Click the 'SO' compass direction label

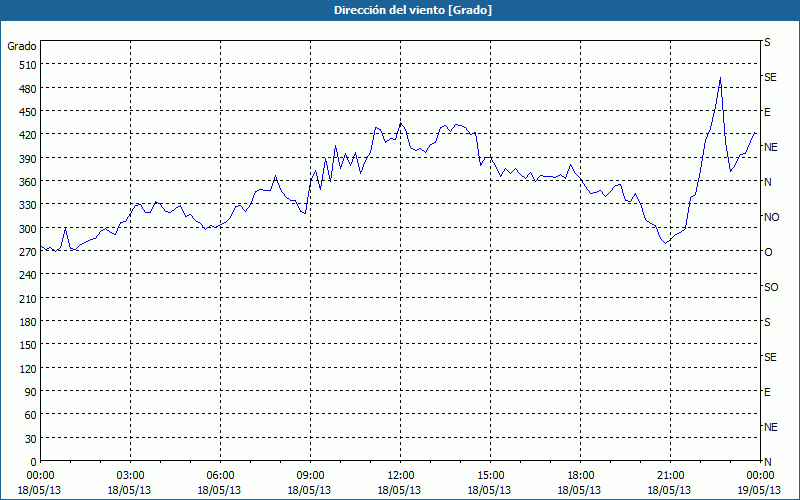point(771,287)
